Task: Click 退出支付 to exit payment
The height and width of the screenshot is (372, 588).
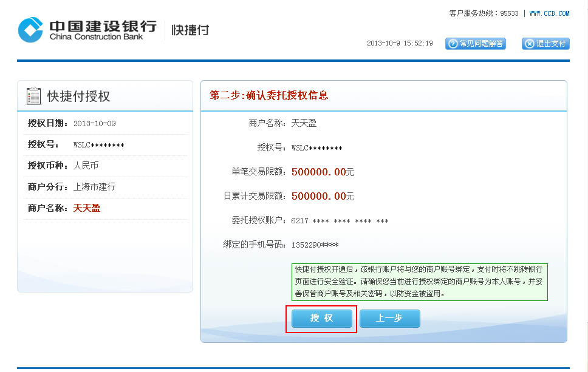Action: click(x=545, y=44)
